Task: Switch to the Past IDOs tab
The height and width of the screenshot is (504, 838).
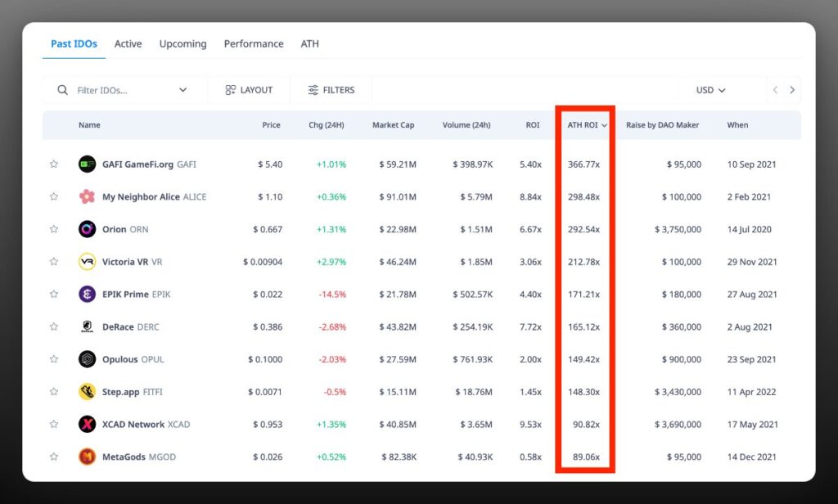Action: [x=74, y=44]
